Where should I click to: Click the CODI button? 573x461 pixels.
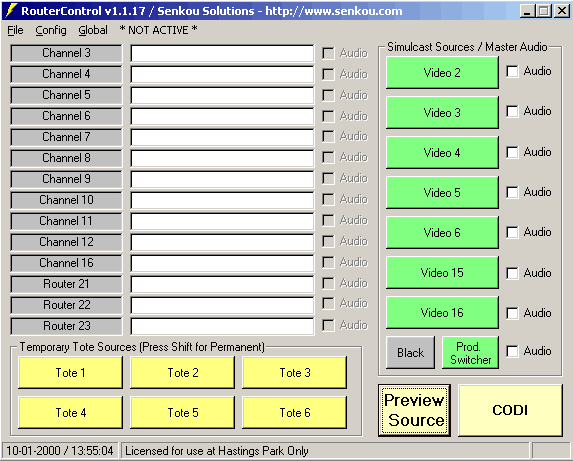click(x=510, y=410)
